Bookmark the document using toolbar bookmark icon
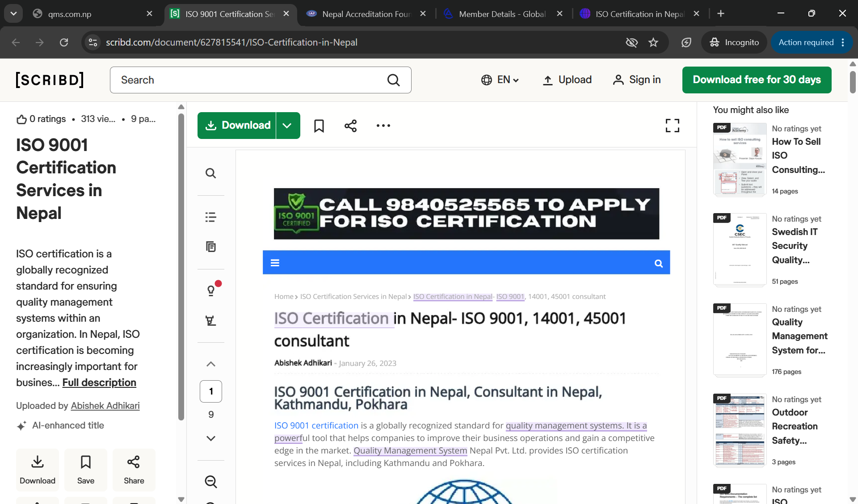The height and width of the screenshot is (504, 858). point(319,126)
